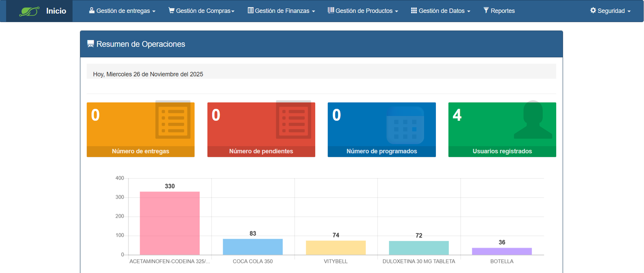Expand the Gestión de entregas dropdown
The width and height of the screenshot is (644, 273).
click(122, 11)
